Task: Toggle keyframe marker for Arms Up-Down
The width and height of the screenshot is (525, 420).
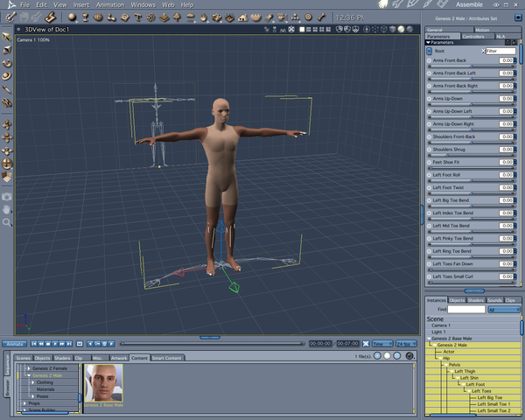Action: 429,99
